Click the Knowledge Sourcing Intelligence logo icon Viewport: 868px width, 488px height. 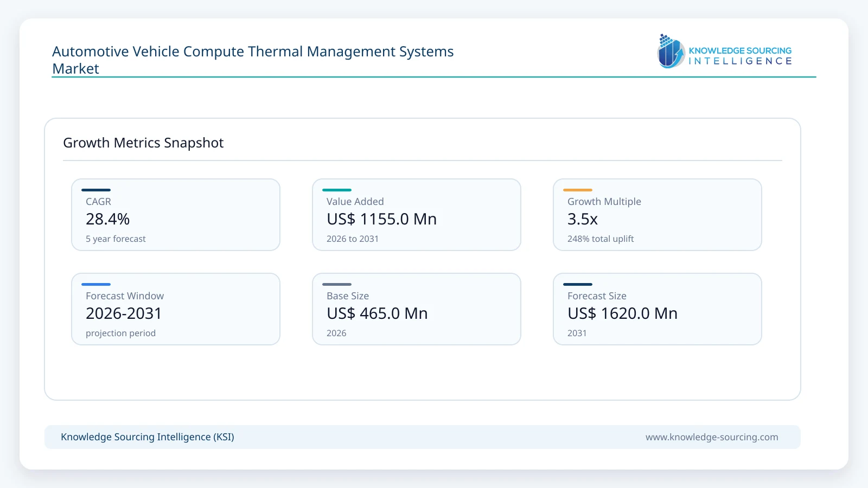[671, 51]
